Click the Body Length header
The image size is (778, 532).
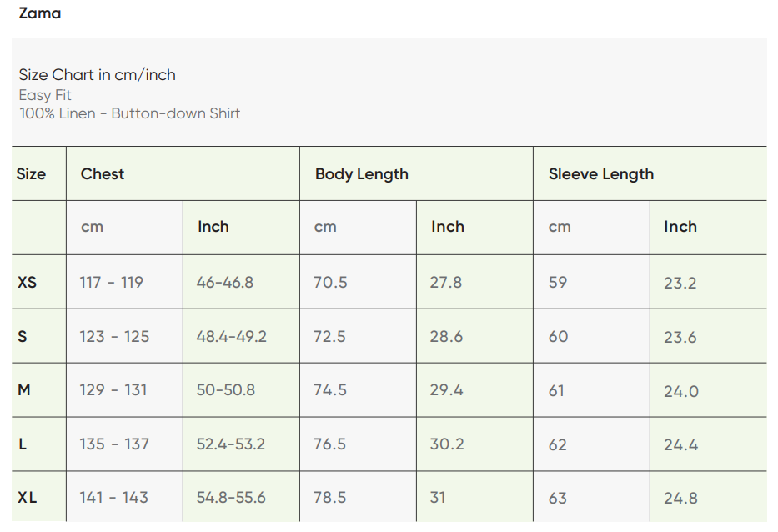pos(362,174)
